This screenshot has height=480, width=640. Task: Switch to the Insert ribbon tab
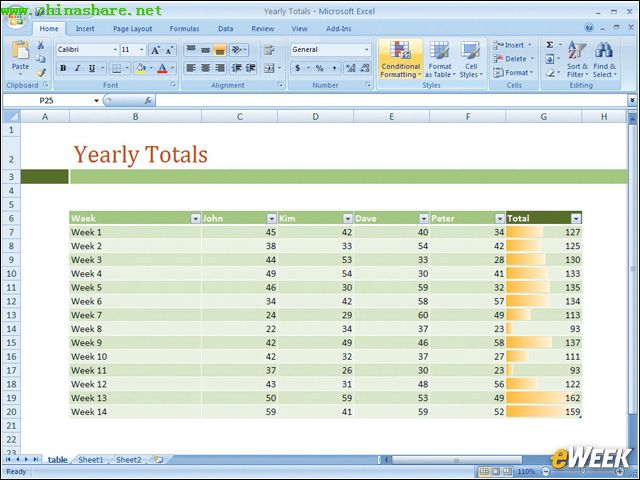pyautogui.click(x=85, y=29)
